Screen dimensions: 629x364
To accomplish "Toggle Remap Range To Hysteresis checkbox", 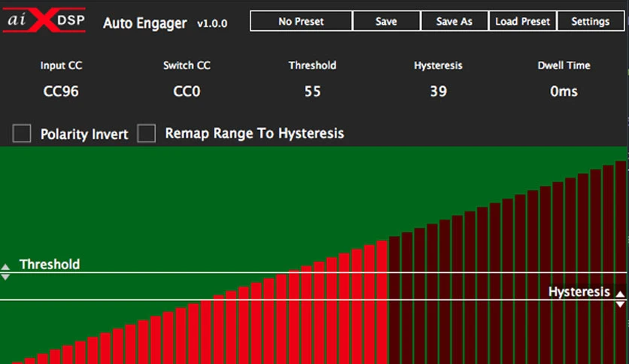I will 147,134.
